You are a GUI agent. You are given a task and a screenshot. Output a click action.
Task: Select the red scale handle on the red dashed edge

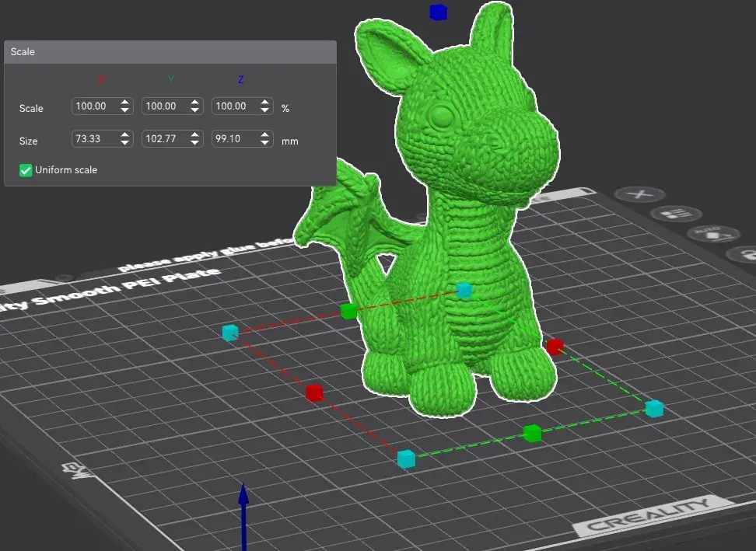coord(314,392)
